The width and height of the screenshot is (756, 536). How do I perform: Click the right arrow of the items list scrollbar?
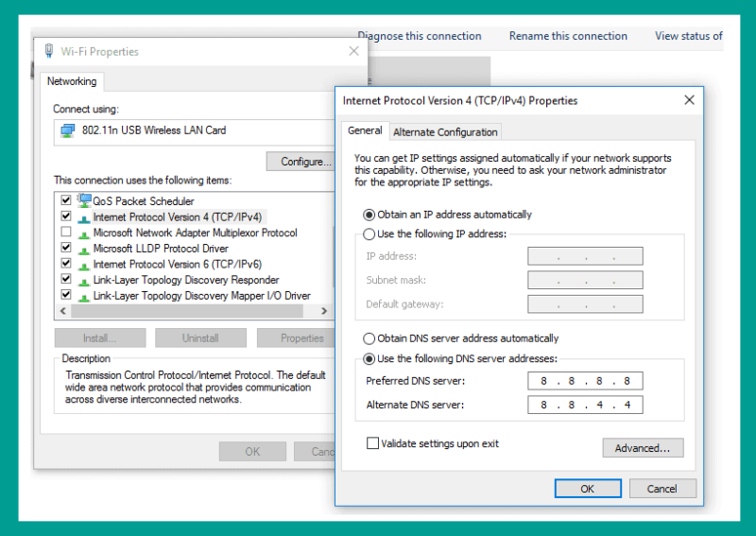[324, 311]
